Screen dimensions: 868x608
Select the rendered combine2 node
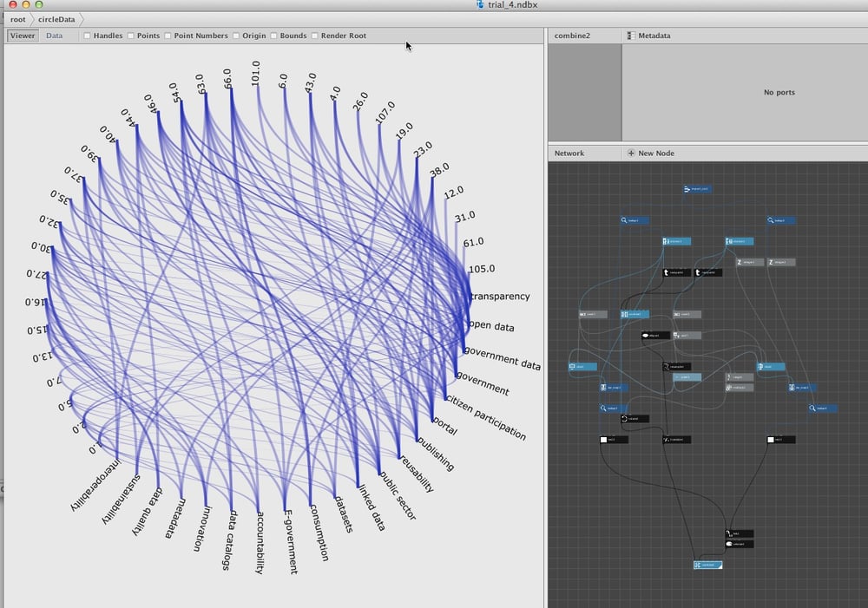[x=708, y=565]
